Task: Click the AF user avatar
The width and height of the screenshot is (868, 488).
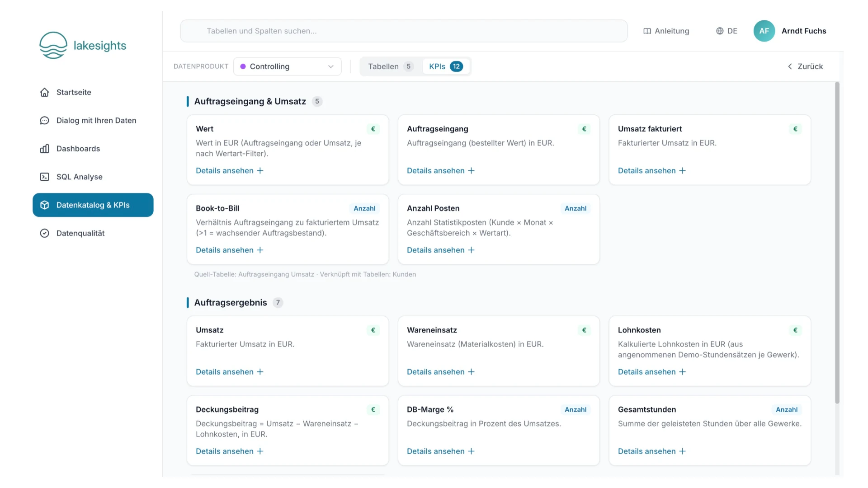Action: (764, 31)
